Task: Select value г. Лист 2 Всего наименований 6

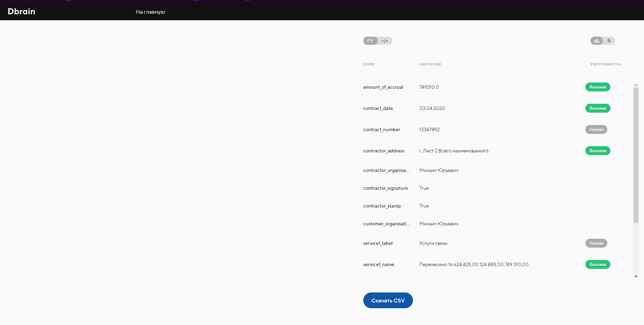Action: point(454,151)
